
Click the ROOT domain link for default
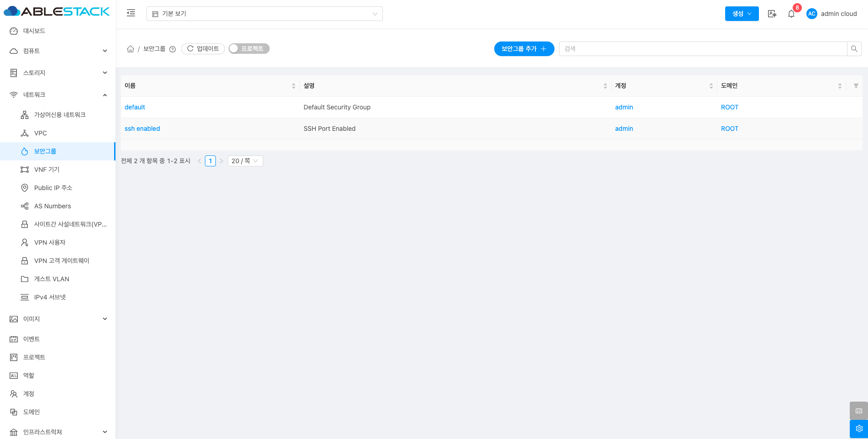point(730,107)
